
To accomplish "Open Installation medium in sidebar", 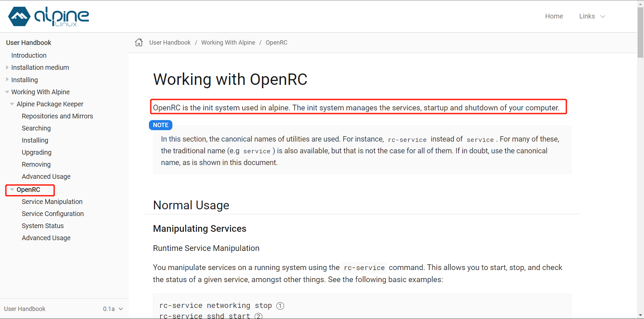I will click(x=40, y=67).
